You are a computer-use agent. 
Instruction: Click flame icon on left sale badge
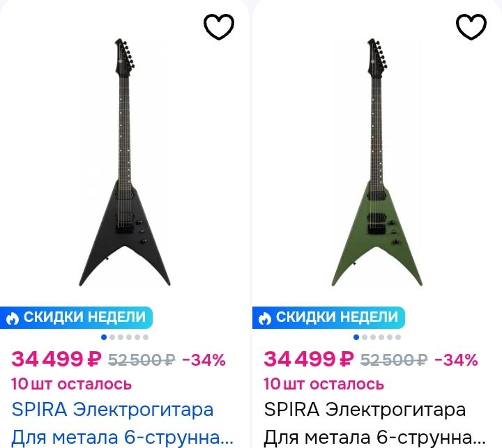[13, 318]
